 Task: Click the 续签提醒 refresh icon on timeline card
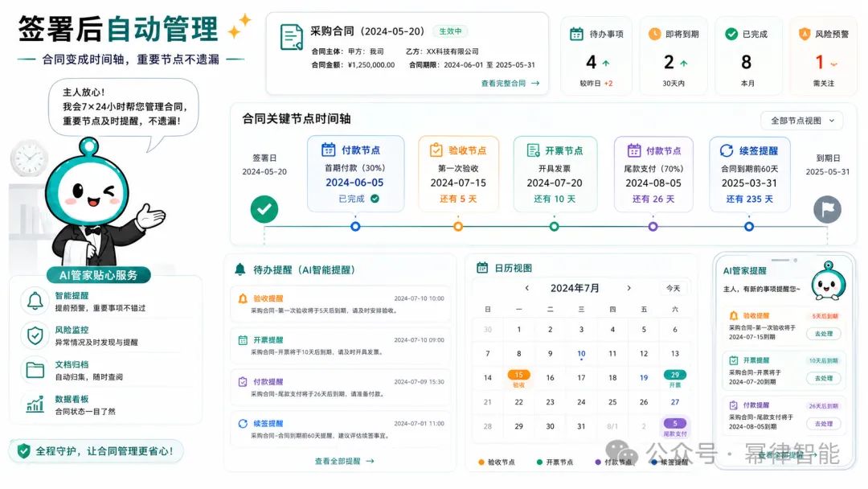tap(727, 150)
